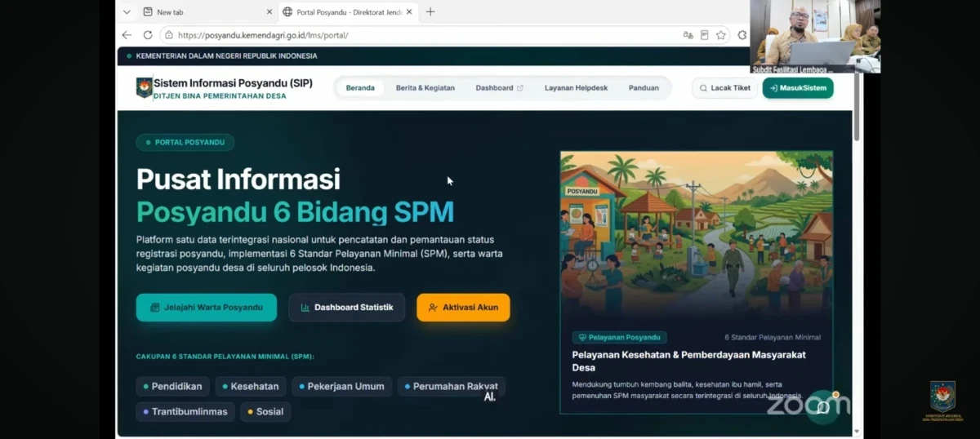Screen dimensions: 980x439
Task: Switch to the New tab browser tab
Action: (207, 12)
